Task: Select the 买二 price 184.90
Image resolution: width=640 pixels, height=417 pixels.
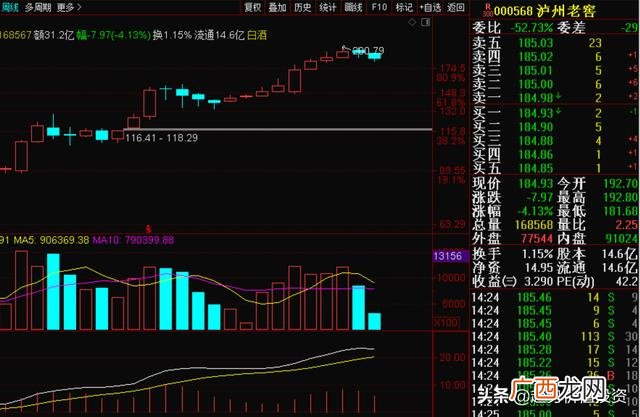Action: [x=536, y=127]
